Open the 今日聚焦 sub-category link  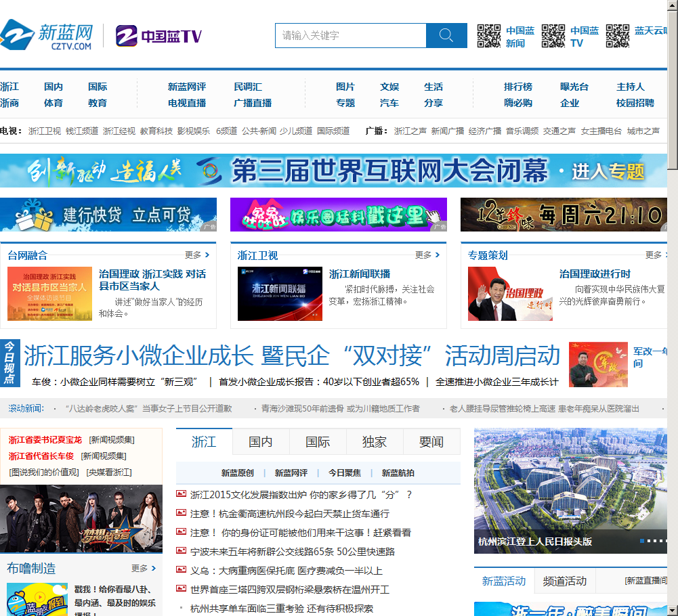(x=345, y=473)
